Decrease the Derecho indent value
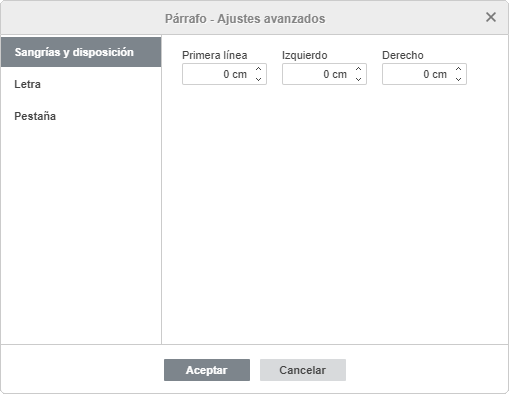Image resolution: width=509 pixels, height=394 pixels. coord(458,79)
